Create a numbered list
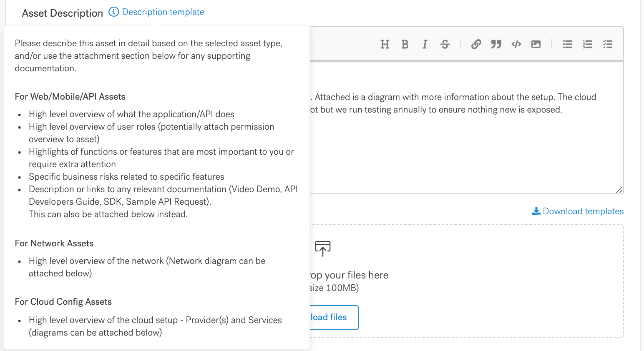 tap(587, 44)
